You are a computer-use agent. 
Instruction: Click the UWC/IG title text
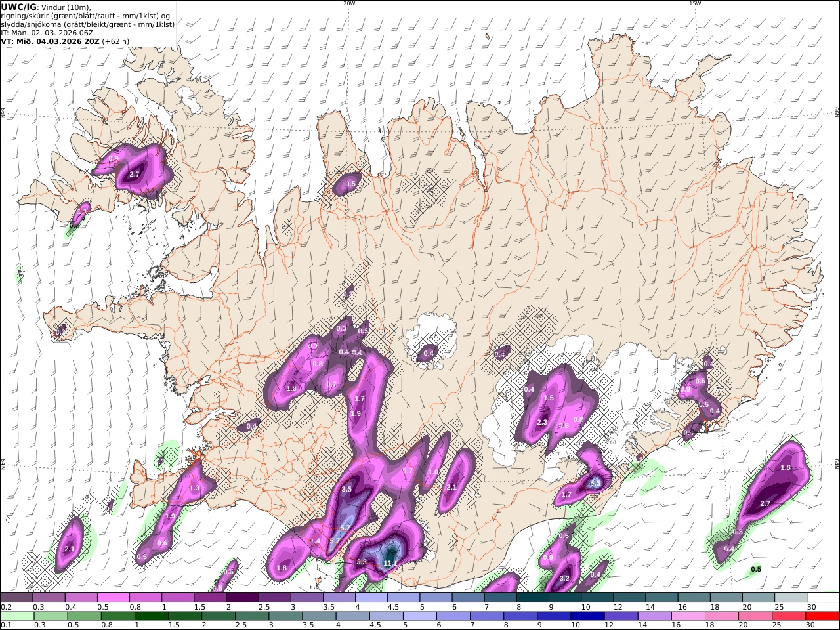(x=19, y=7)
